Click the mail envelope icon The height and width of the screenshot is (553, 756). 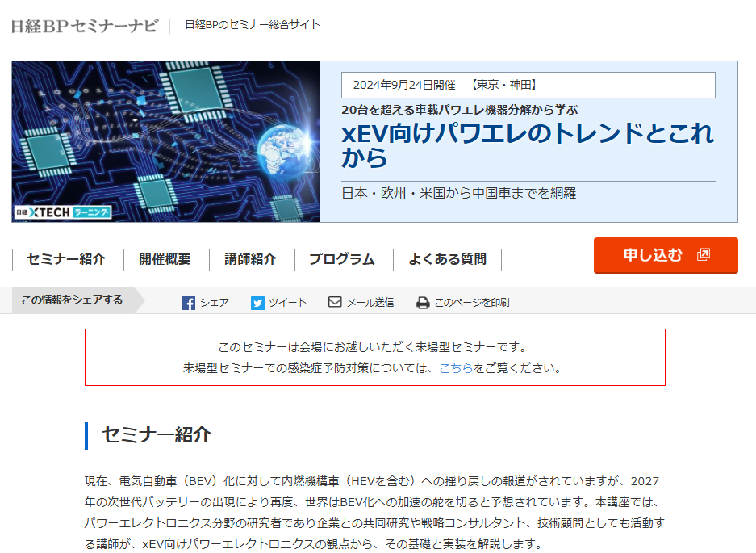pos(335,302)
